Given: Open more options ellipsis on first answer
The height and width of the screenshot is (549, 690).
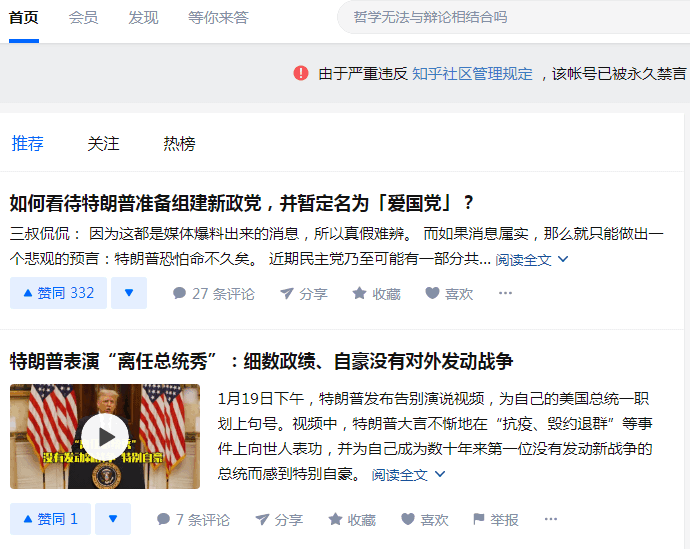Looking at the screenshot, I should 505,293.
